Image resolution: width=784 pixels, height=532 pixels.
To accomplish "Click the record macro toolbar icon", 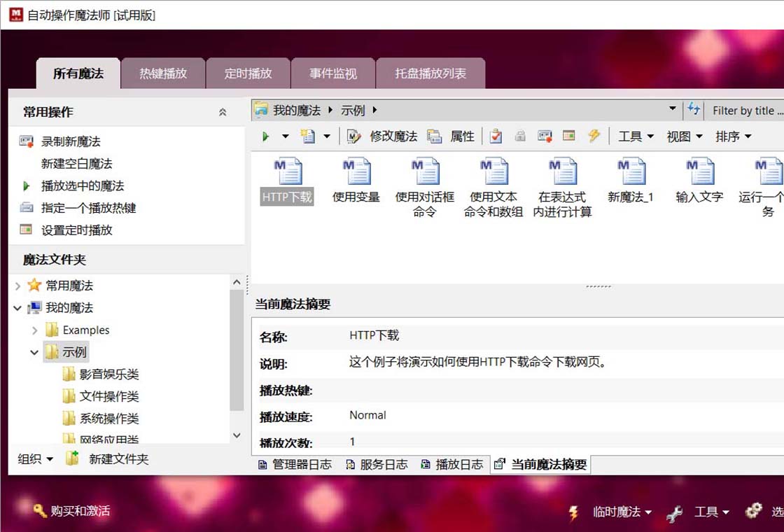I will pos(545,136).
